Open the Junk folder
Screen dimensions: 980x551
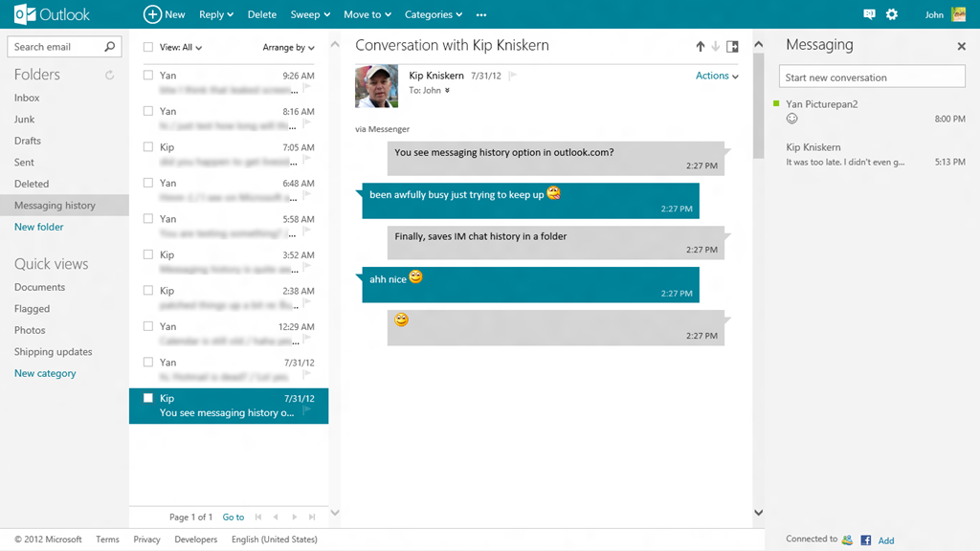[24, 119]
